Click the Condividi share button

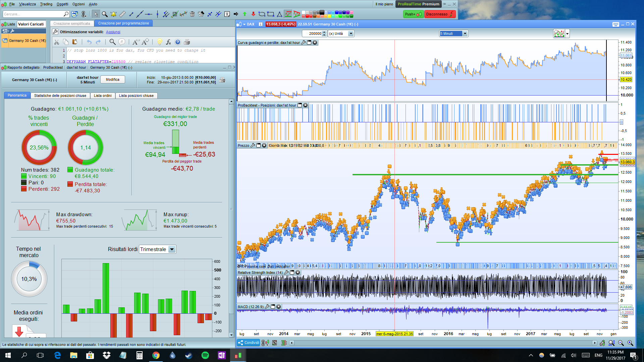[249, 343]
